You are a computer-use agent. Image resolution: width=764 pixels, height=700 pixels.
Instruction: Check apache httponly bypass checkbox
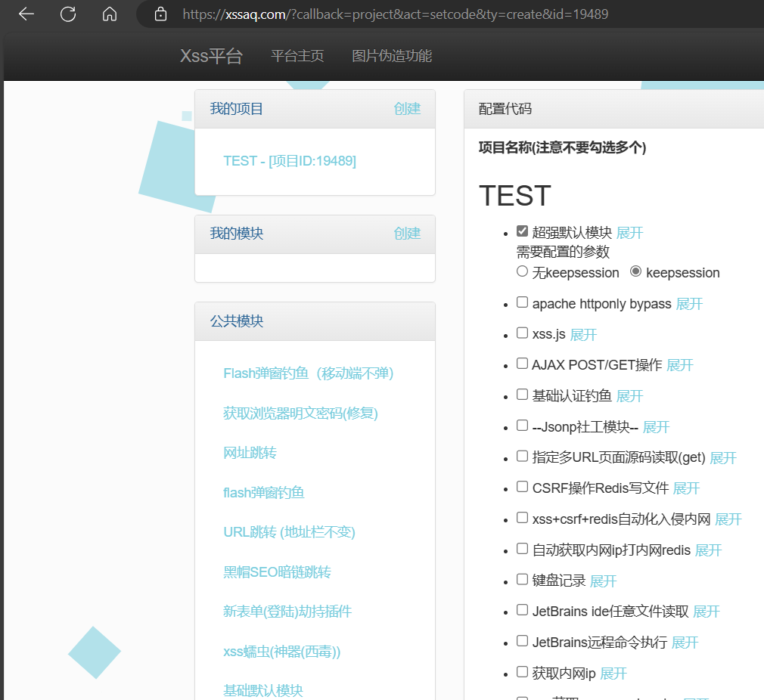point(522,302)
